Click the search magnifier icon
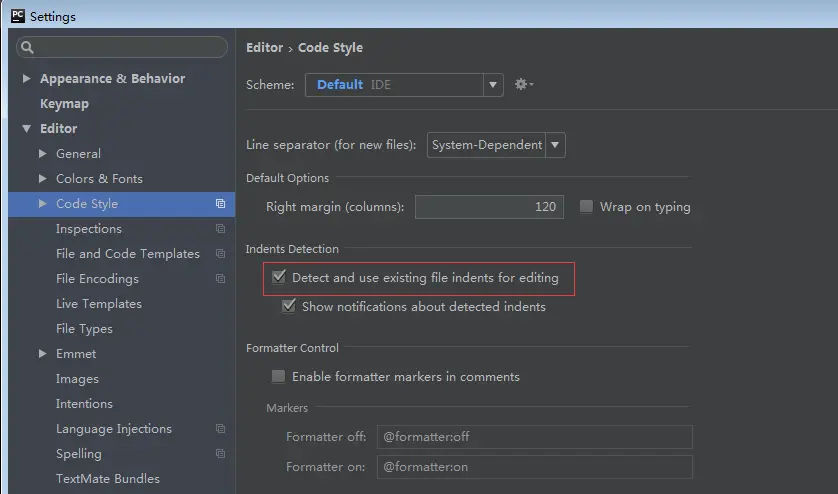 tap(27, 48)
